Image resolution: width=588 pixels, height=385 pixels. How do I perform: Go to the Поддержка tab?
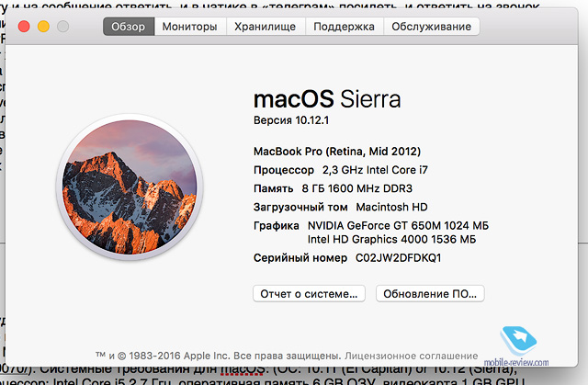[345, 27]
